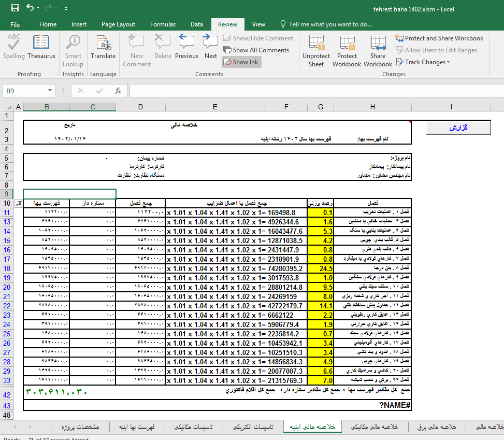The image size is (504, 440).
Task: Toggle the Show Ink button
Action: (241, 62)
